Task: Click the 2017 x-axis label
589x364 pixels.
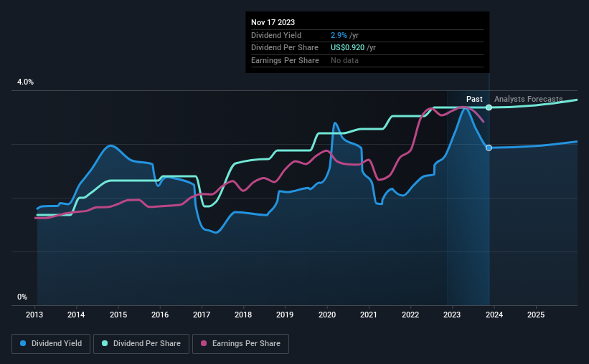Action: 202,315
